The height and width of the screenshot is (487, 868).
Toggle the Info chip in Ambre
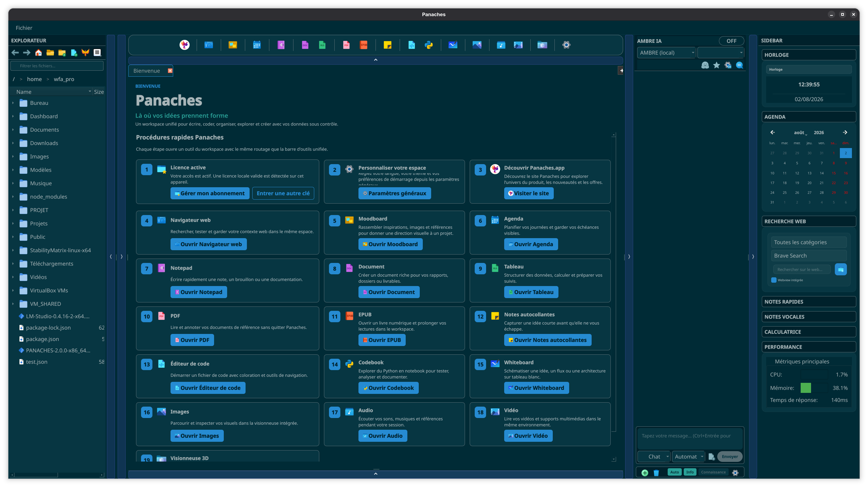[x=690, y=472]
